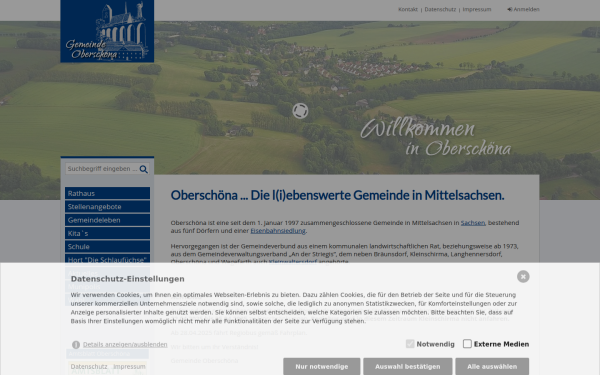The height and width of the screenshot is (375, 600).
Task: Open the Kita's menu item
Action: pyautogui.click(x=108, y=233)
